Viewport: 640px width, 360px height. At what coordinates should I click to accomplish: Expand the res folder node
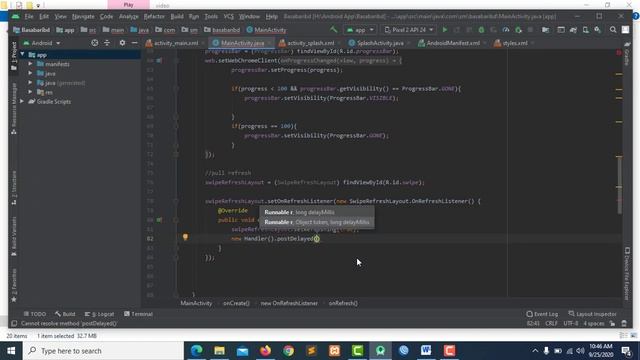[30, 92]
